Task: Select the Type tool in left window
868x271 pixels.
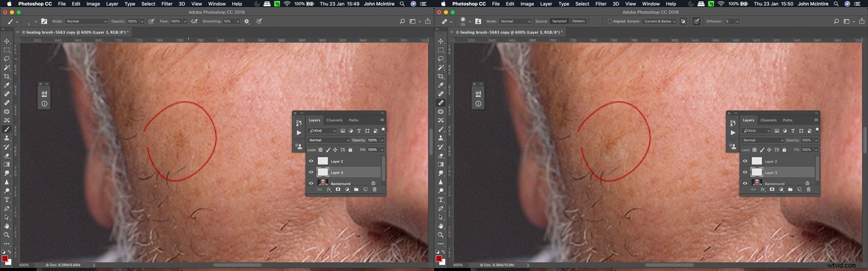Action: tap(7, 199)
